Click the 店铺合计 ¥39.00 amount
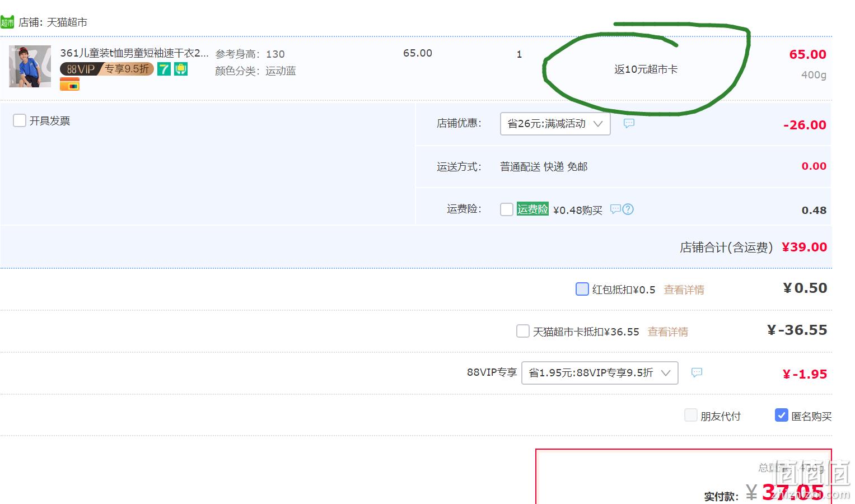855x504 pixels. tap(804, 247)
